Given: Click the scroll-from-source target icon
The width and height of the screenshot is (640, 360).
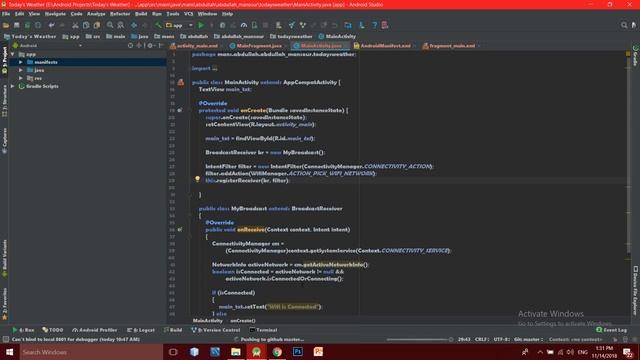Looking at the screenshot, I should pos(130,46).
